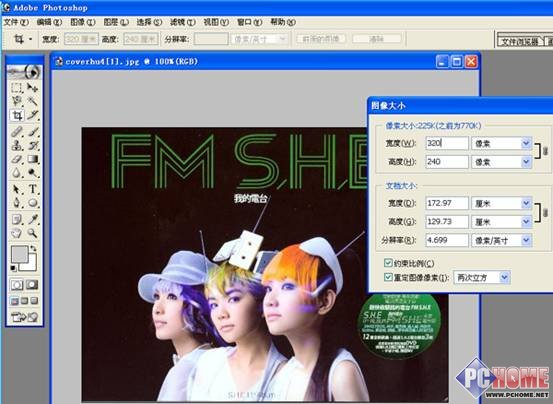The height and width of the screenshot is (404, 553).
Task: Jump to ImageReady from toolbox bottom
Action: point(24,317)
